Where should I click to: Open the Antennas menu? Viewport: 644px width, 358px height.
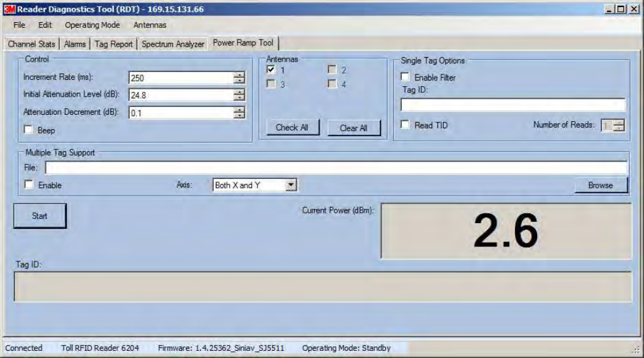pyautogui.click(x=150, y=25)
